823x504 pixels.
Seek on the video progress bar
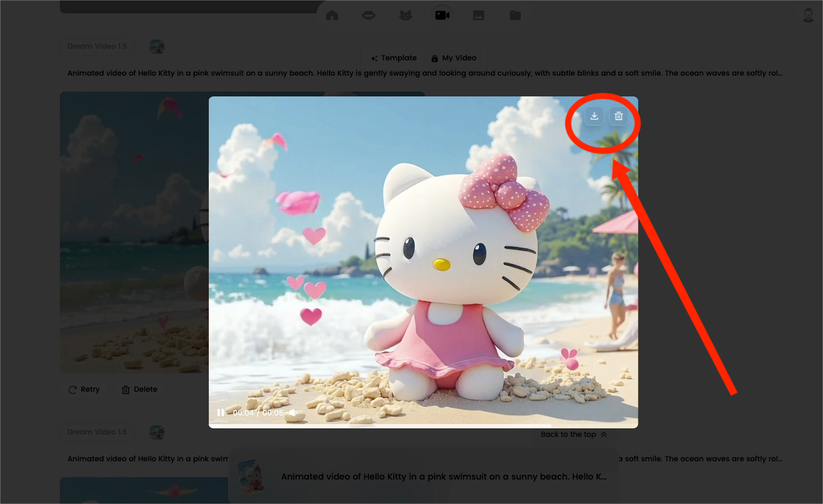click(x=423, y=426)
